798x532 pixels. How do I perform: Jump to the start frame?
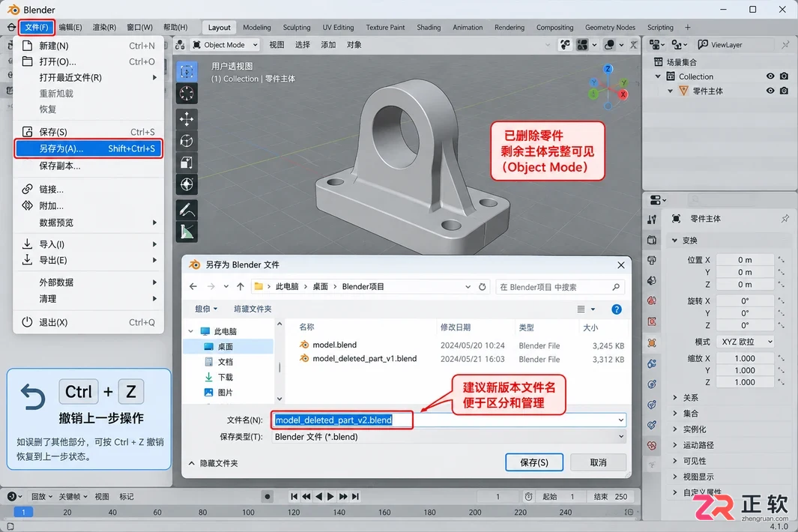(294, 496)
